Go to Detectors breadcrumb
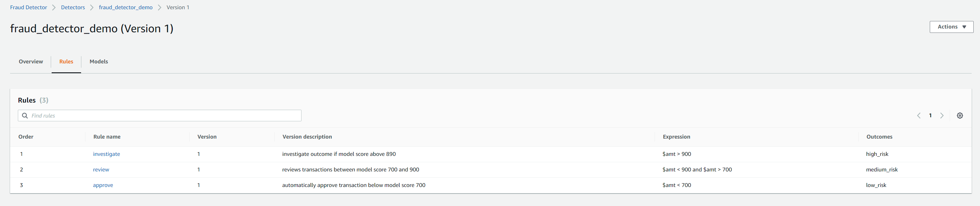The width and height of the screenshot is (980, 206). (x=73, y=7)
